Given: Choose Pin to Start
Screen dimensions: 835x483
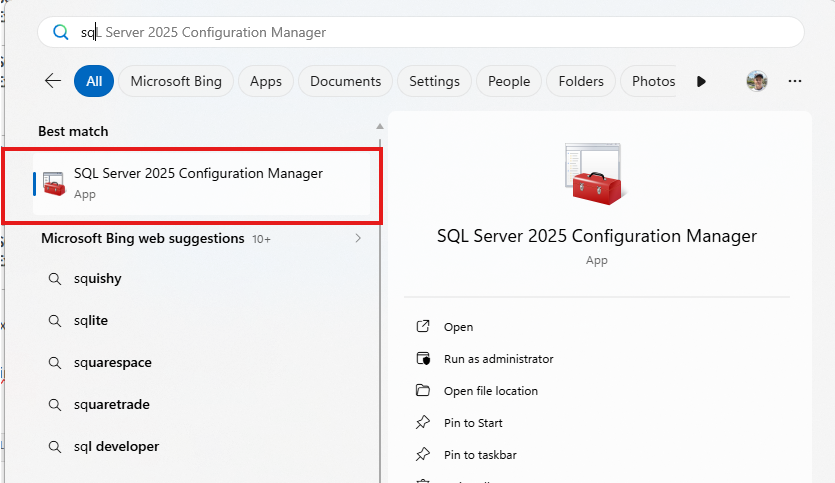Looking at the screenshot, I should [x=473, y=423].
